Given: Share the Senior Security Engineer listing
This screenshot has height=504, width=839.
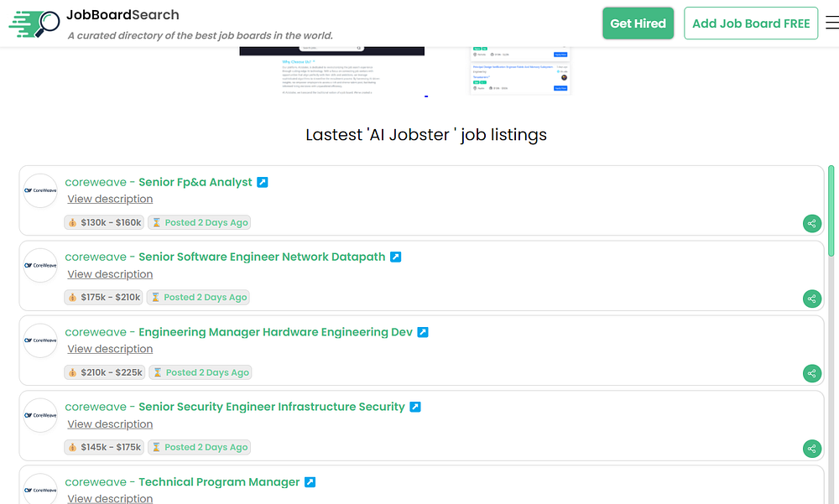Looking at the screenshot, I should [x=811, y=449].
